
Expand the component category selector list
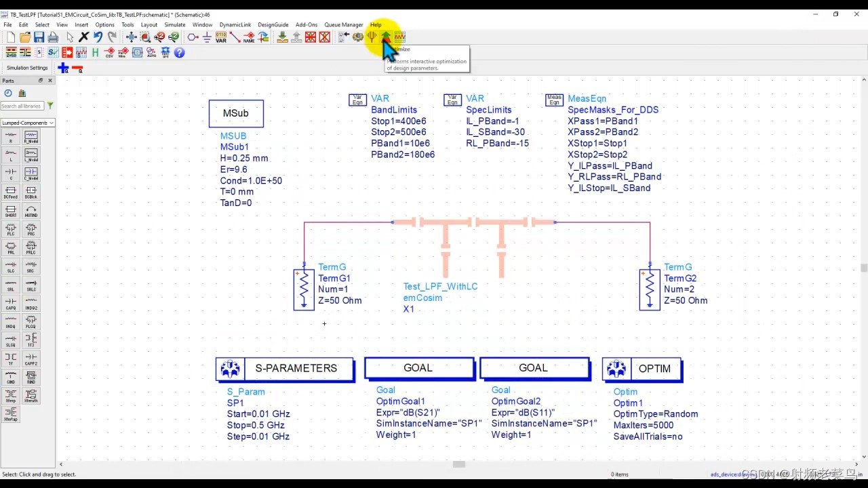[51, 123]
